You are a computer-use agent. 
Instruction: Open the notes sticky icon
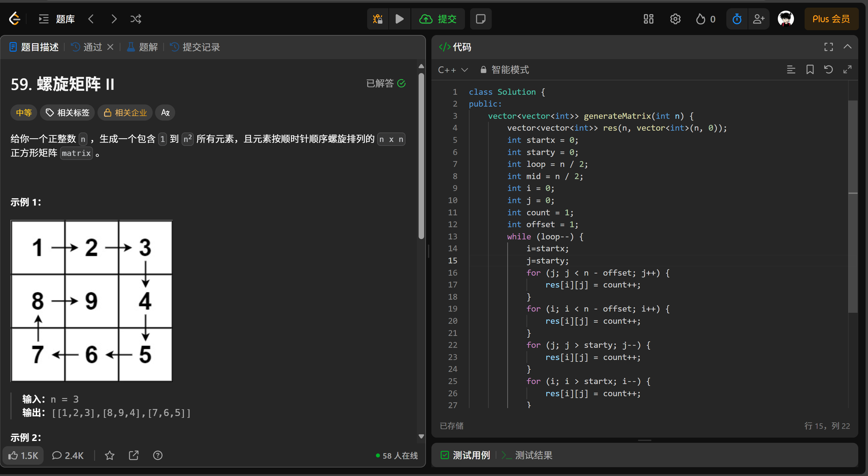(x=480, y=19)
